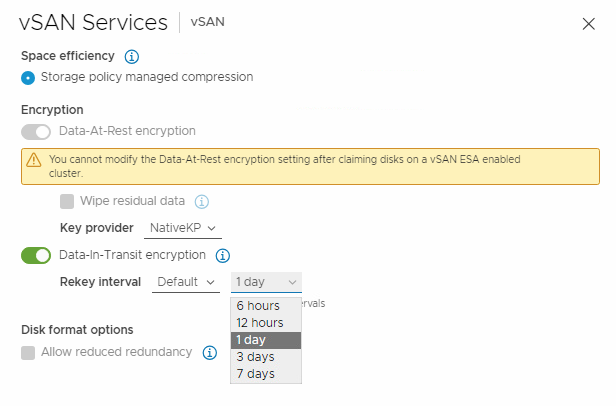The height and width of the screenshot is (406, 616).
Task: Open Space efficiency info icon
Action: [x=132, y=57]
